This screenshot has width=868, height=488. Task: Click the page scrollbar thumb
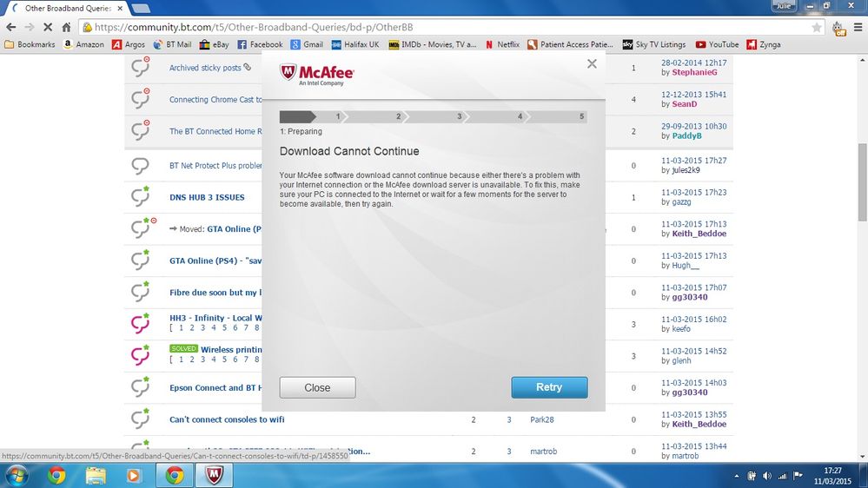pos(863,181)
